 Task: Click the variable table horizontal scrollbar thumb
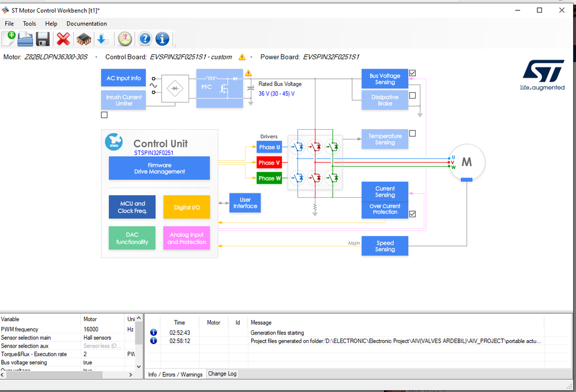click(54, 375)
